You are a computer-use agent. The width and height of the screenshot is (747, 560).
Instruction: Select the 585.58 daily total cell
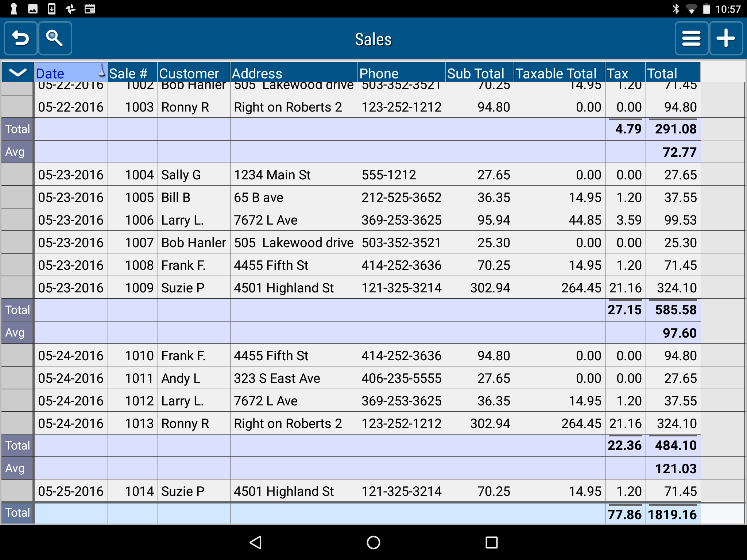pos(673,310)
